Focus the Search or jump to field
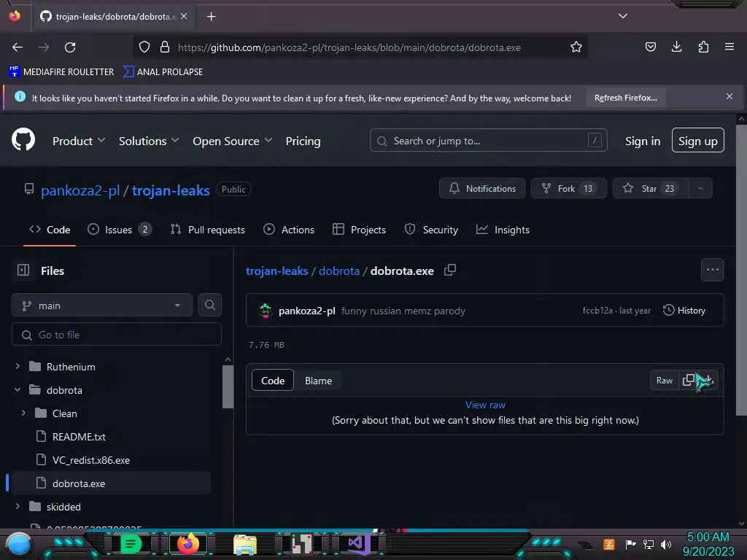Viewport: 747px width, 560px height. (x=488, y=141)
